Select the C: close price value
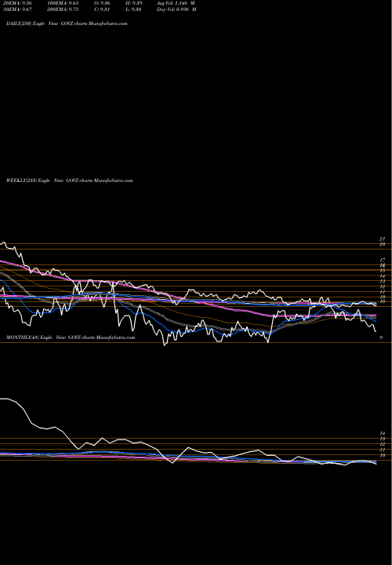 (102, 9)
